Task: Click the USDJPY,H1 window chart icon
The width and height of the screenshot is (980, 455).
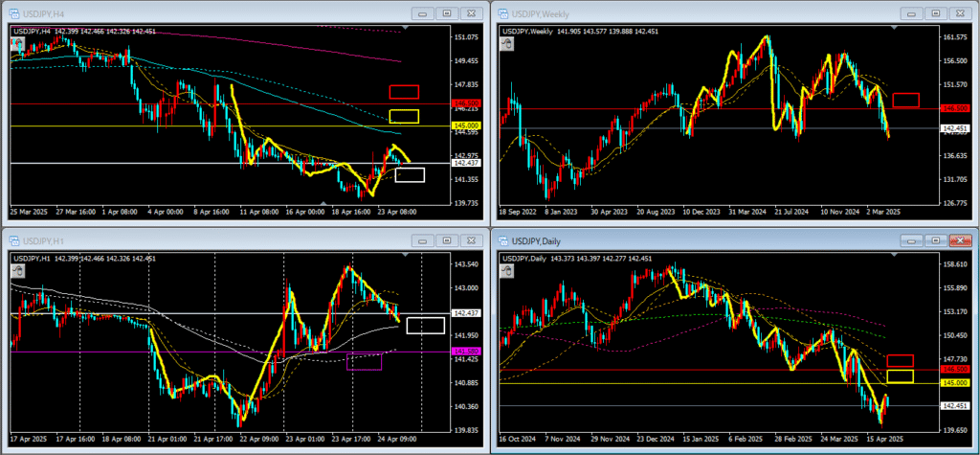Action: point(14,241)
